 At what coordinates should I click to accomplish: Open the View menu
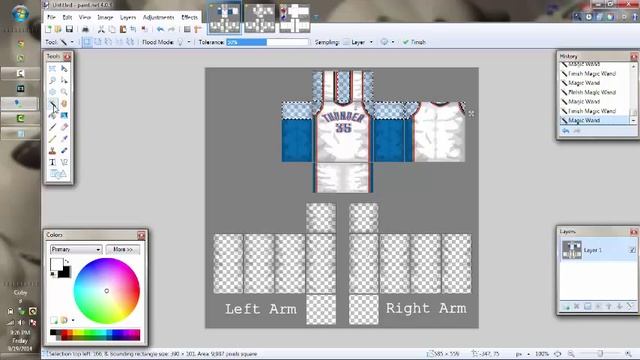pos(84,18)
